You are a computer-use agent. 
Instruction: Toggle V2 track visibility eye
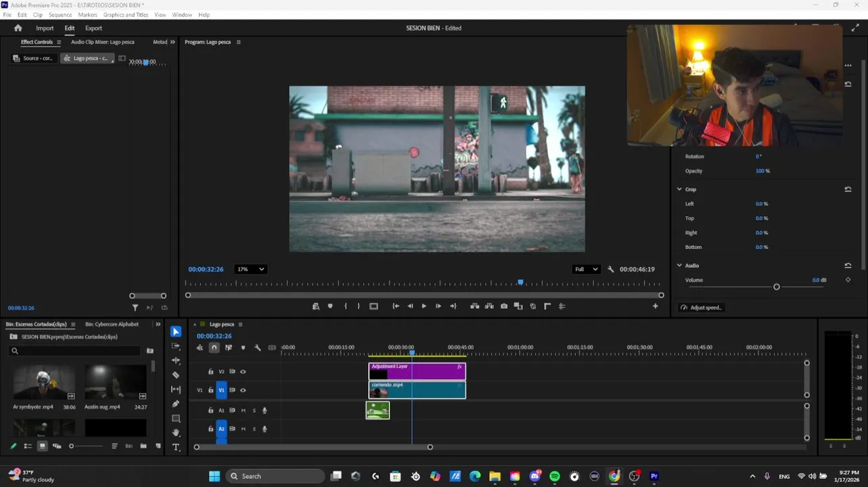click(x=243, y=371)
